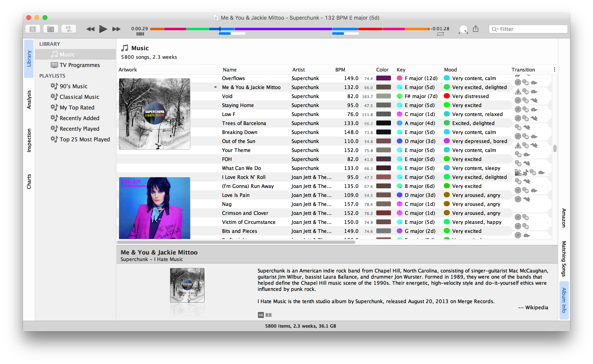Screen dimensions: 593x364
Task: Skip back with the rewind button
Action: coord(90,29)
